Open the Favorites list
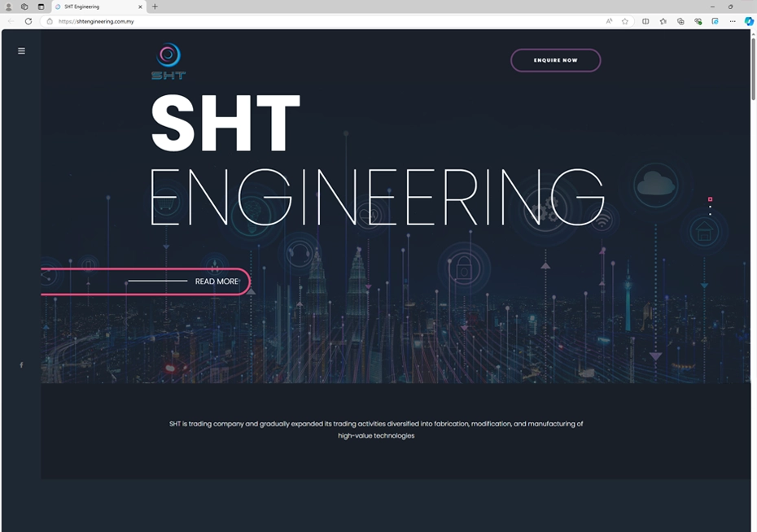 tap(663, 21)
